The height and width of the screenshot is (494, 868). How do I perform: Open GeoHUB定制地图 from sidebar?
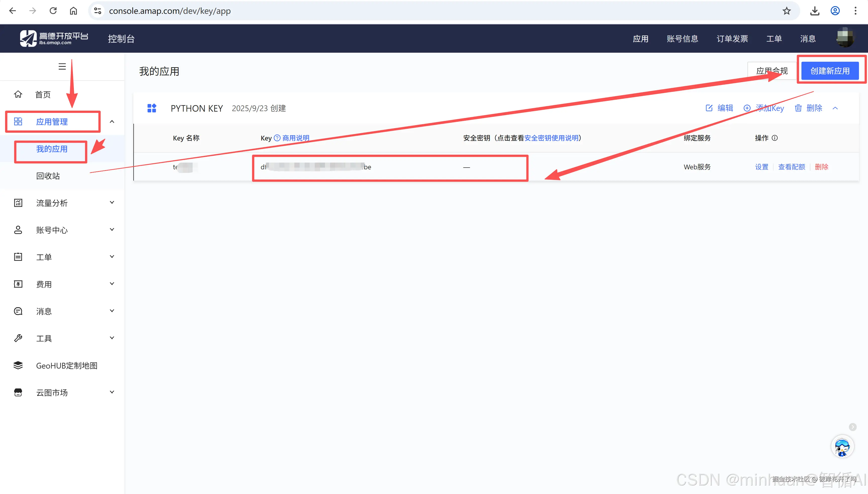[67, 365]
